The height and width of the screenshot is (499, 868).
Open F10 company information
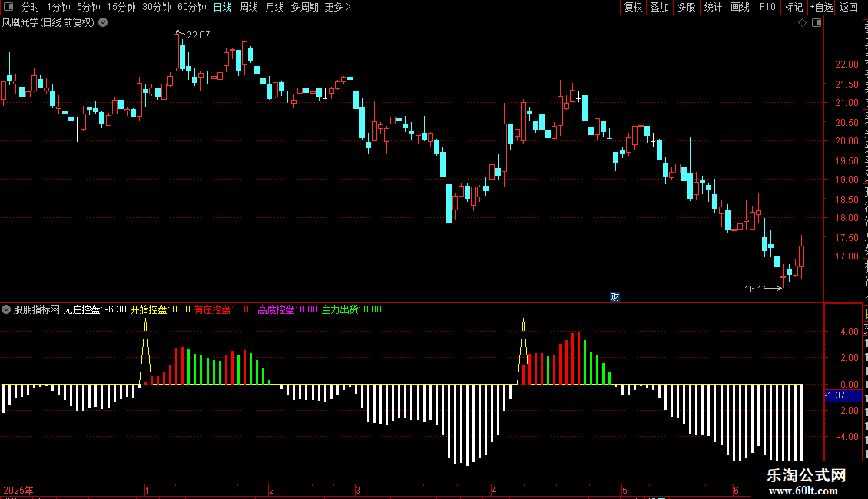pos(767,7)
